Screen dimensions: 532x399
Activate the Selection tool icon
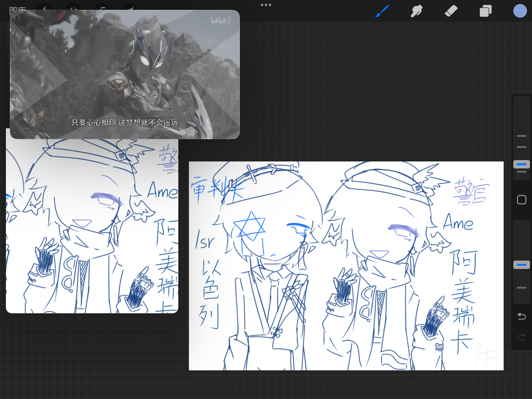102,7
